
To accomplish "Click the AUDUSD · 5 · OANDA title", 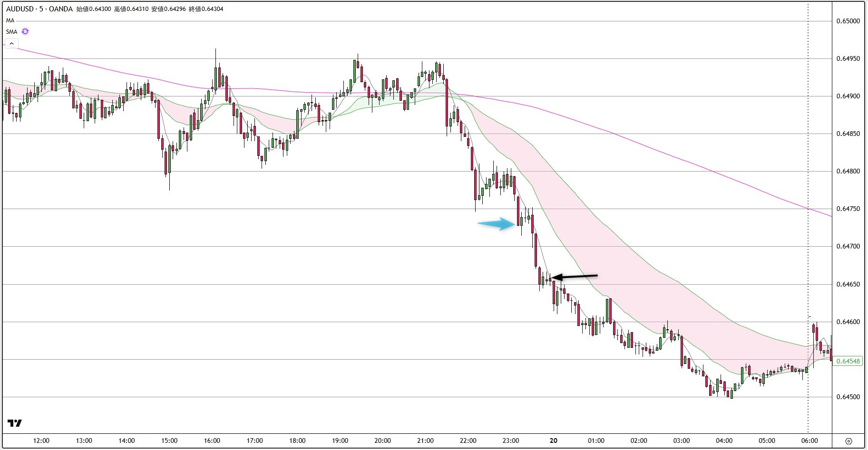I will (x=39, y=9).
